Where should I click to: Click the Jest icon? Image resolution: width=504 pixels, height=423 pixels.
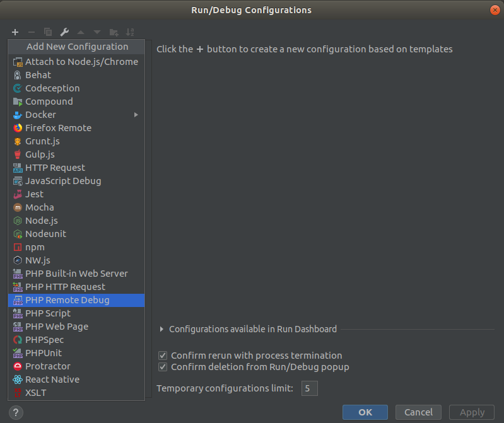click(x=18, y=194)
